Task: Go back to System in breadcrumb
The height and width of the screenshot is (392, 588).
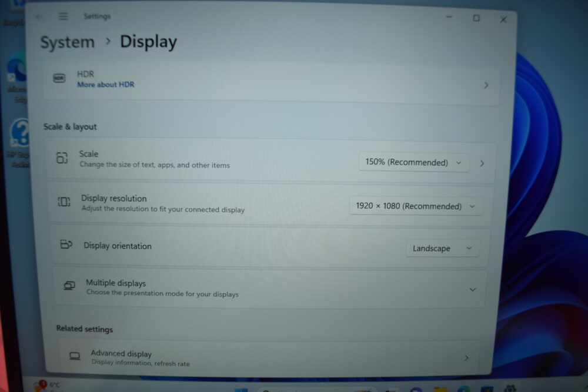Action: [x=68, y=42]
